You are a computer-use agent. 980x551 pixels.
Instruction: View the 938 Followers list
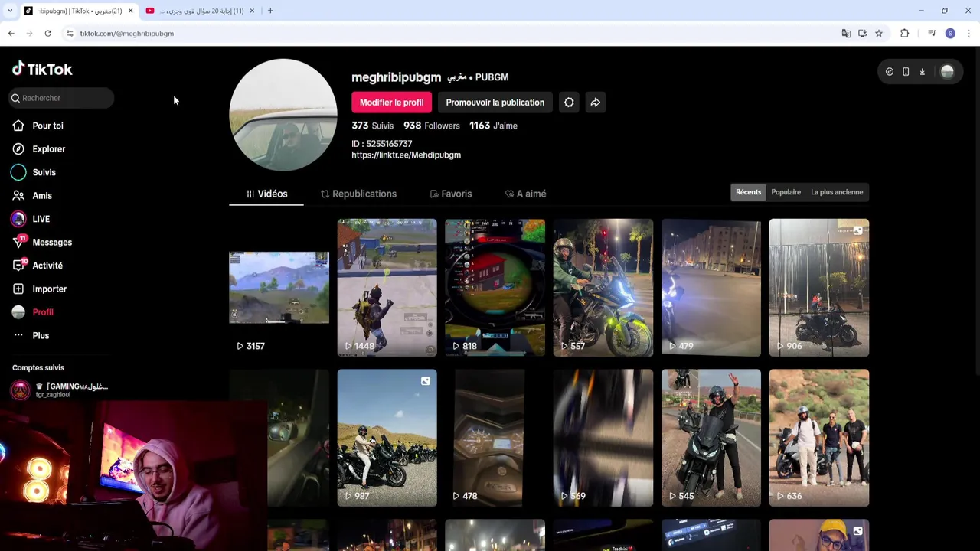432,126
